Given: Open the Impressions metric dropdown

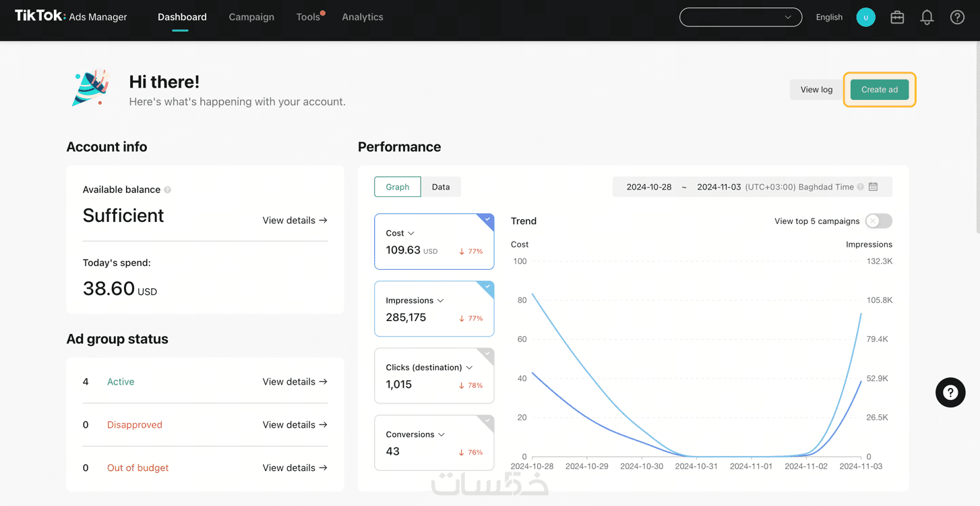Looking at the screenshot, I should (x=441, y=301).
